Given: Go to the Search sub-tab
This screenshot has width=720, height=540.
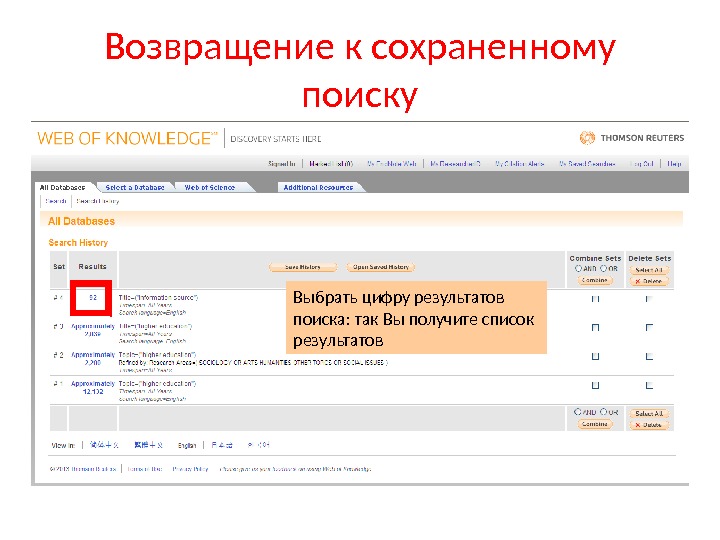Looking at the screenshot, I should [x=56, y=201].
